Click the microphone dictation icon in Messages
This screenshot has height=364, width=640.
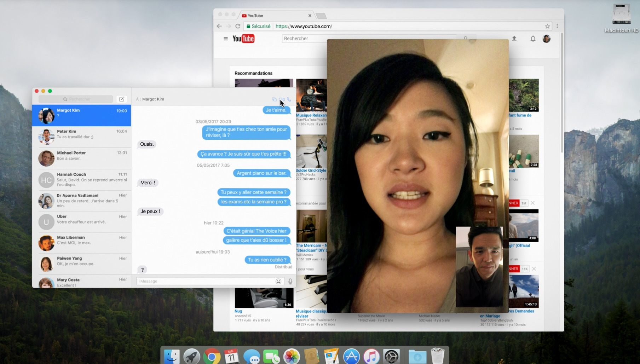290,281
